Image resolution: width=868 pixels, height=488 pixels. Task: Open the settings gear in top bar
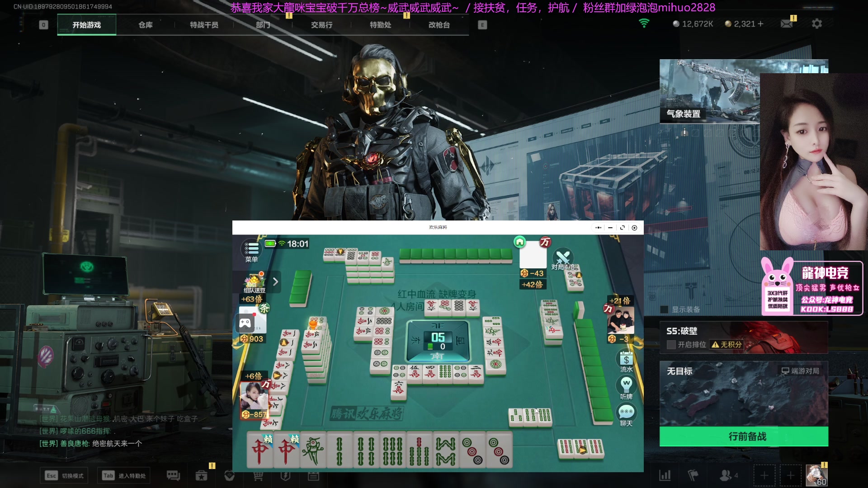(817, 23)
